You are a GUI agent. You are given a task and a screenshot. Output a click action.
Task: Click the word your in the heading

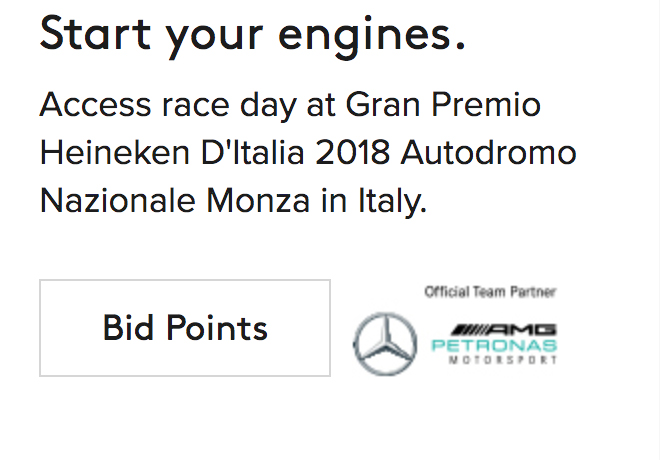coord(219,34)
